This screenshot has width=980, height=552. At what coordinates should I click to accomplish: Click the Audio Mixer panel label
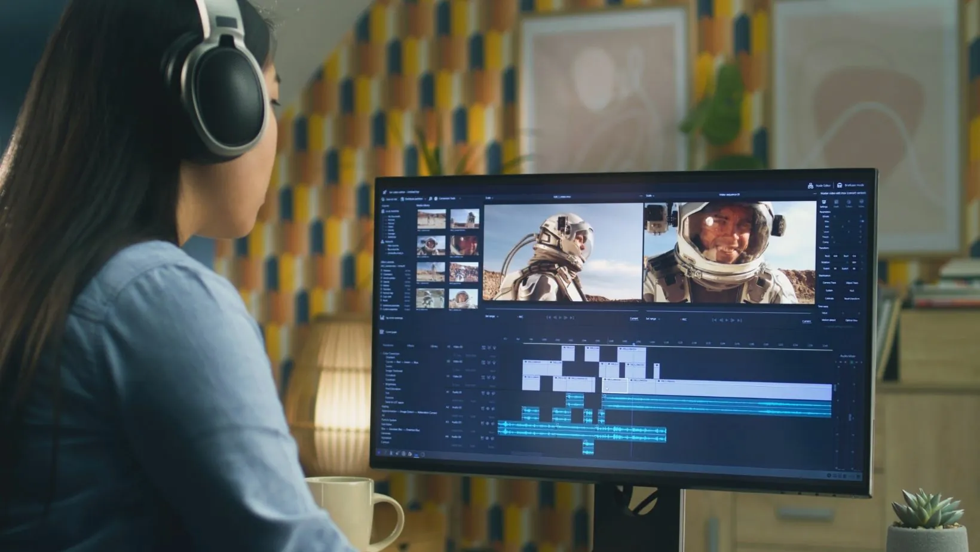click(847, 356)
